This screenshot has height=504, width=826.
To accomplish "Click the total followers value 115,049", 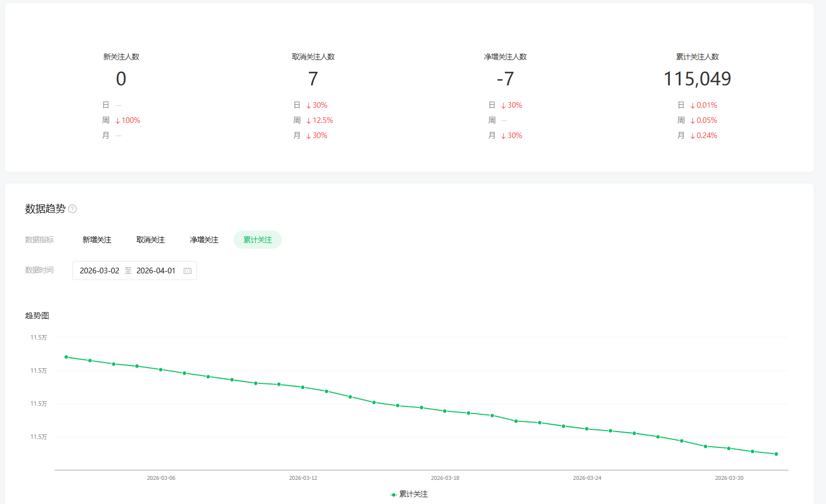I will pos(697,79).
